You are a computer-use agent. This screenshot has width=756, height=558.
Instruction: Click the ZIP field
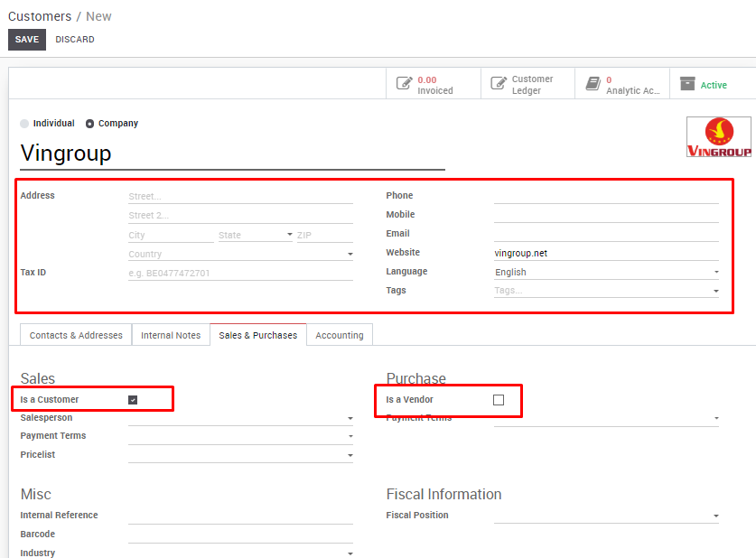[x=325, y=235]
